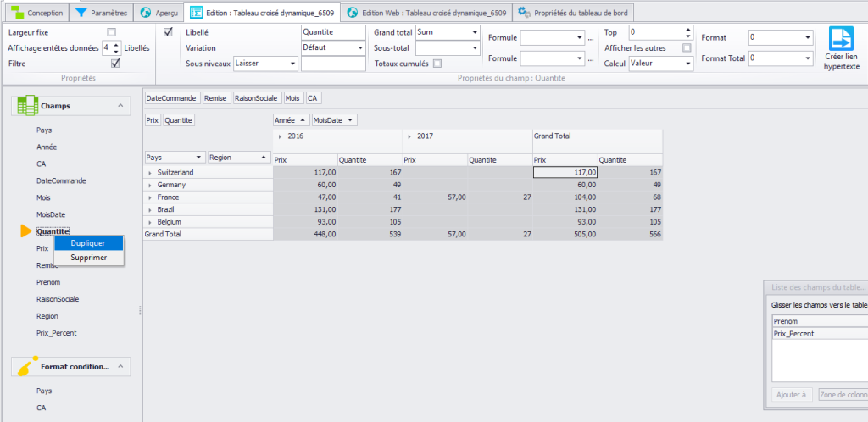The width and height of the screenshot is (868, 422).
Task: Increase Affichage entêtes données value
Action: 115,45
